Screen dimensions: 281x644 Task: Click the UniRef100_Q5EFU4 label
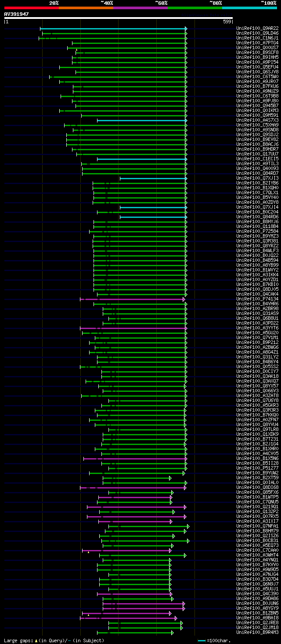[257, 67]
